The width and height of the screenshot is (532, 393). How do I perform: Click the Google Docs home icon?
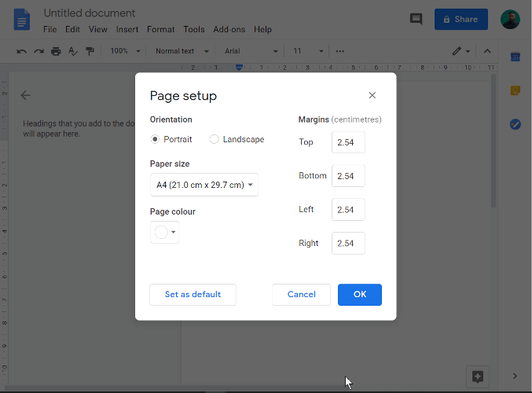(22, 20)
